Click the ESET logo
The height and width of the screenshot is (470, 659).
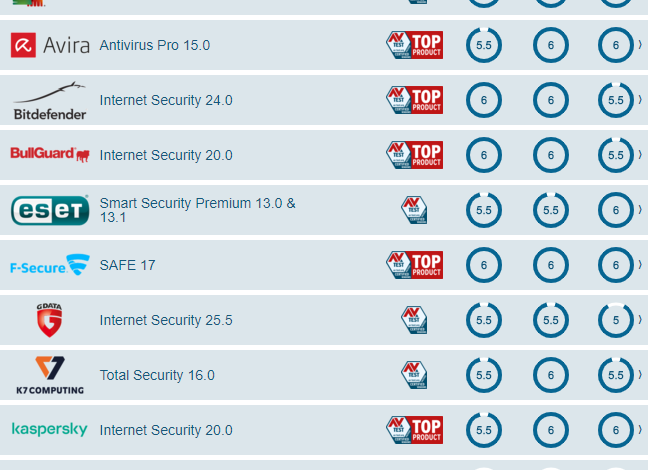tap(50, 210)
